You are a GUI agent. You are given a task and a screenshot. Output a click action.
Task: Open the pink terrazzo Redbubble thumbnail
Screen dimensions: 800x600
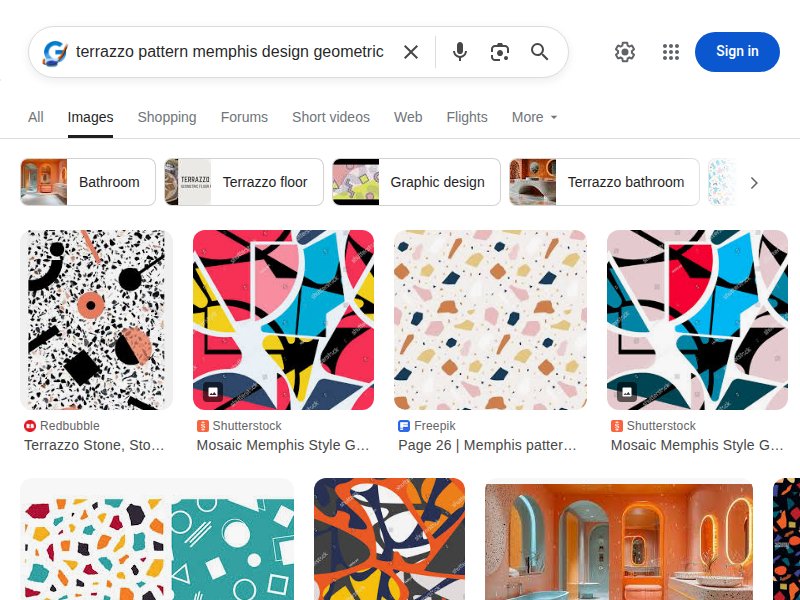click(97, 319)
